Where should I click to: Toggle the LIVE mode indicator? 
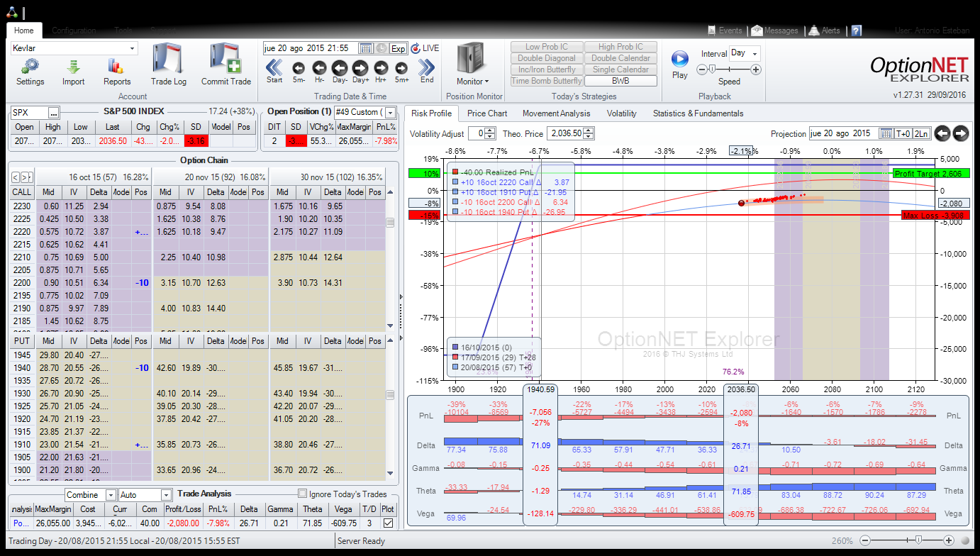(425, 48)
